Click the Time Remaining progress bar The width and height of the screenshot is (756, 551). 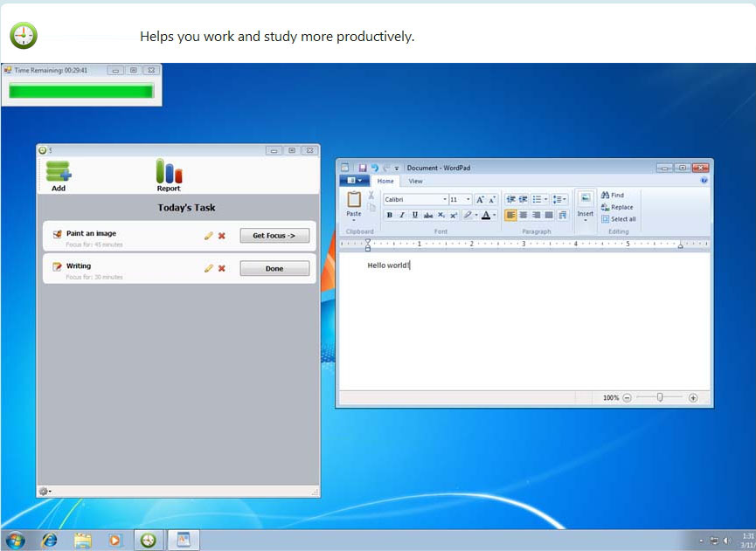click(x=81, y=91)
